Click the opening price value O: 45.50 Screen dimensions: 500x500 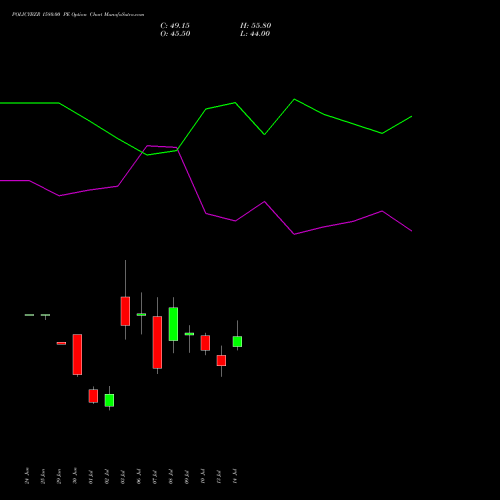[175, 34]
